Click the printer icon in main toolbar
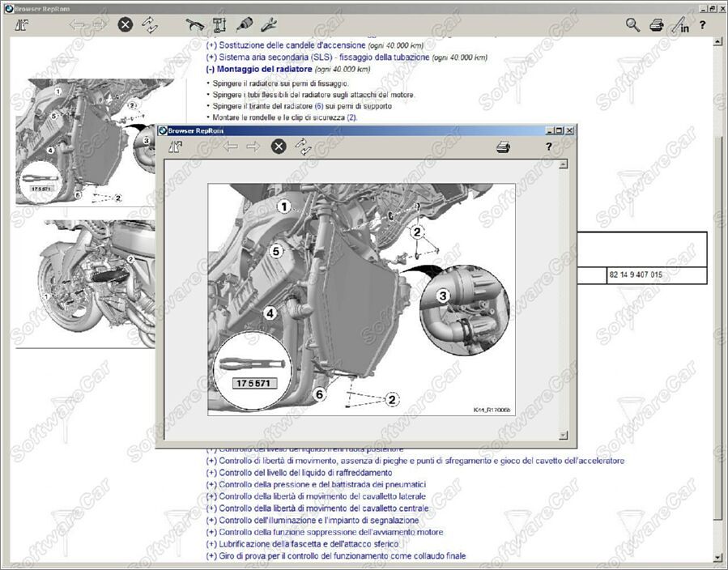Viewport: 728px width, 570px height. coord(657,25)
